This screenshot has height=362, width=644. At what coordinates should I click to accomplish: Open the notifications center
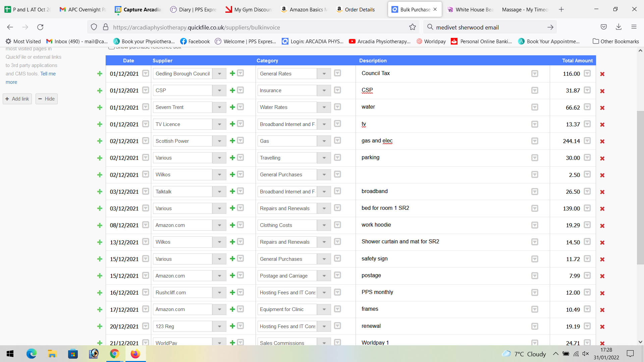click(x=630, y=354)
